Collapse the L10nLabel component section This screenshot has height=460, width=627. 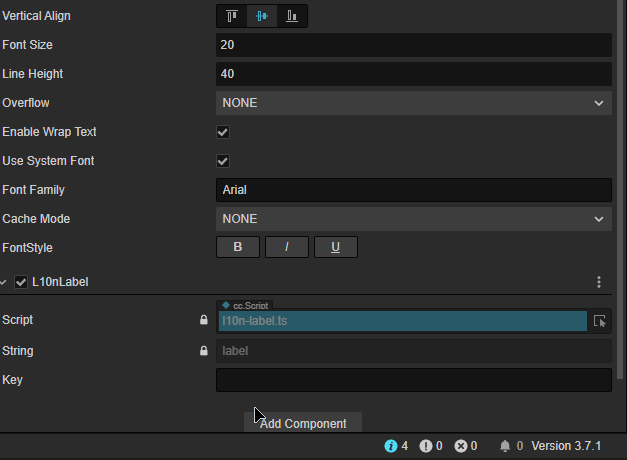pos(5,283)
